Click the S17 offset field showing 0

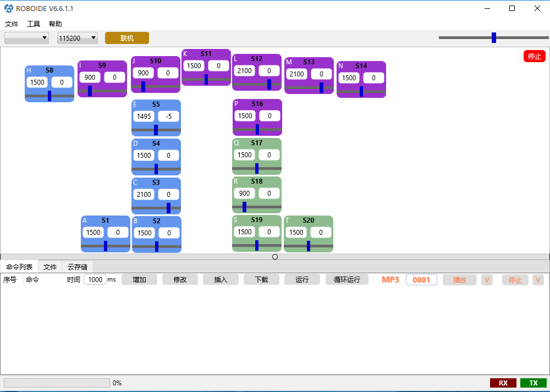tap(269, 154)
